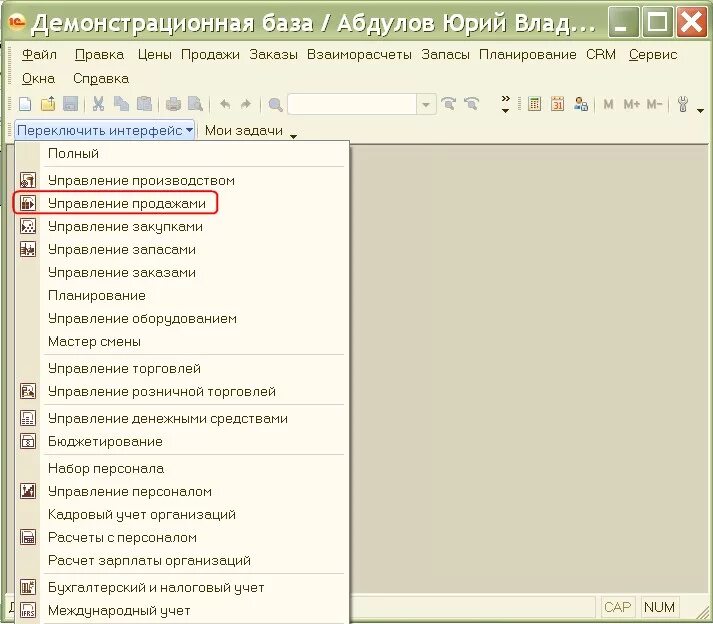Open the Файл menu

[40, 55]
